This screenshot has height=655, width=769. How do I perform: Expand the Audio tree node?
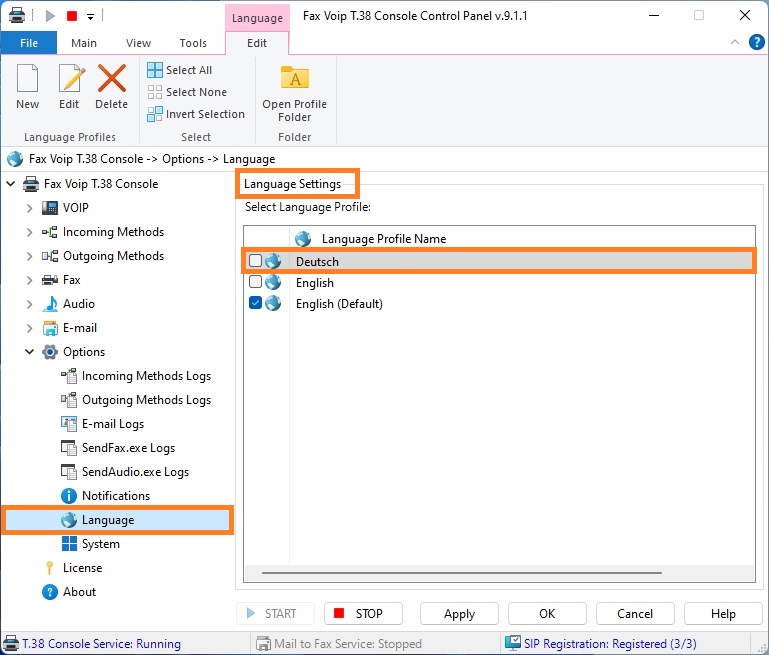29,304
